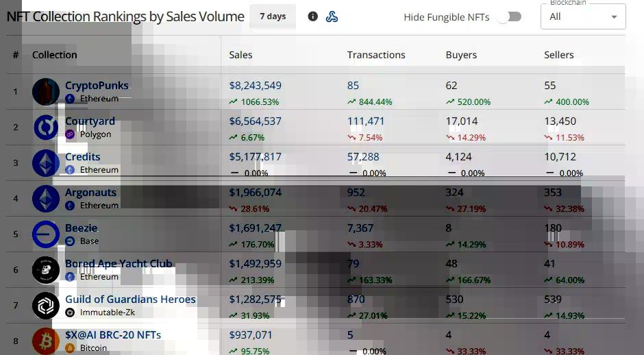644x355 pixels.
Task: Open the CryptoPunks collection link
Action: [97, 86]
